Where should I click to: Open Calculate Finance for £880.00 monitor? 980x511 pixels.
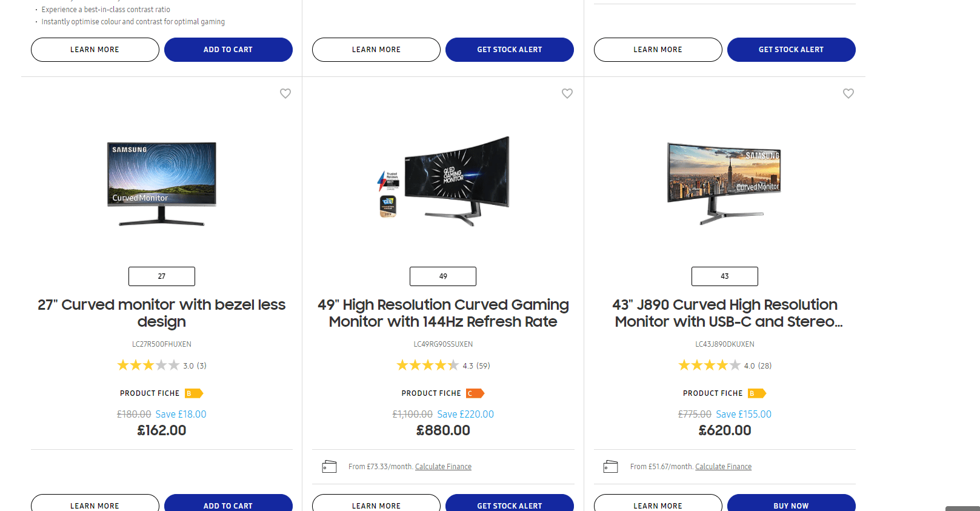443,467
